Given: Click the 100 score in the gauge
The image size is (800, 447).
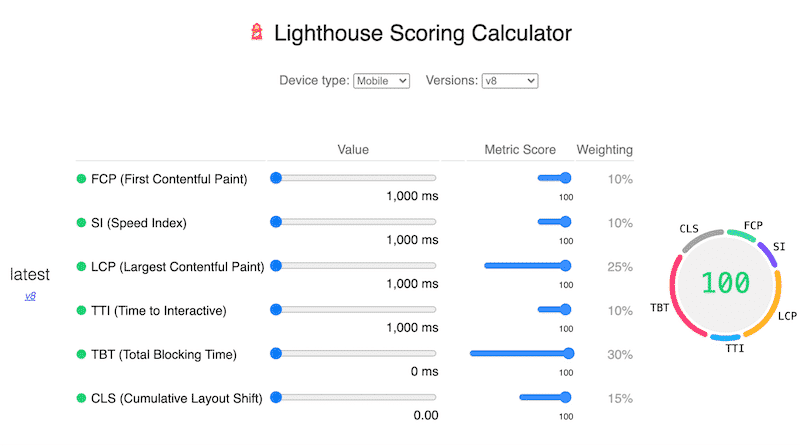Looking at the screenshot, I should (x=725, y=282).
